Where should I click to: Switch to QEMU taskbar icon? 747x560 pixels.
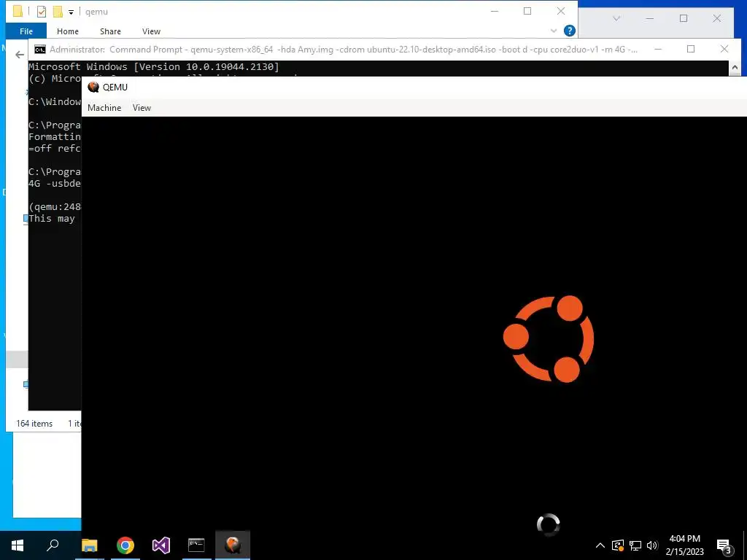tap(233, 545)
